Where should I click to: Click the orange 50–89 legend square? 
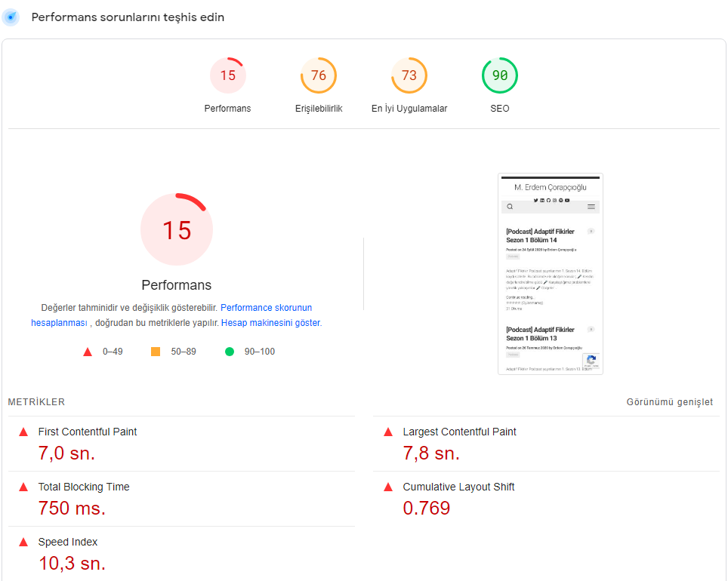tap(156, 352)
